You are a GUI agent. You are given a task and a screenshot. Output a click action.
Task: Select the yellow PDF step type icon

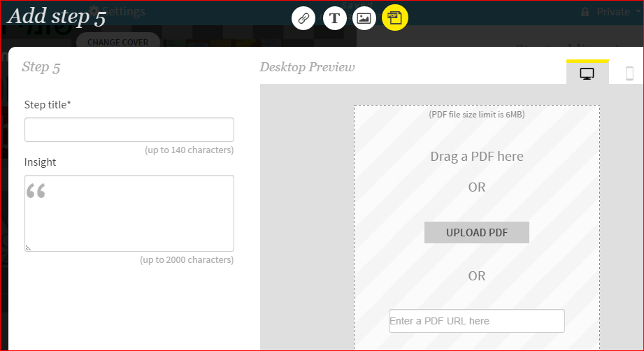pos(395,18)
